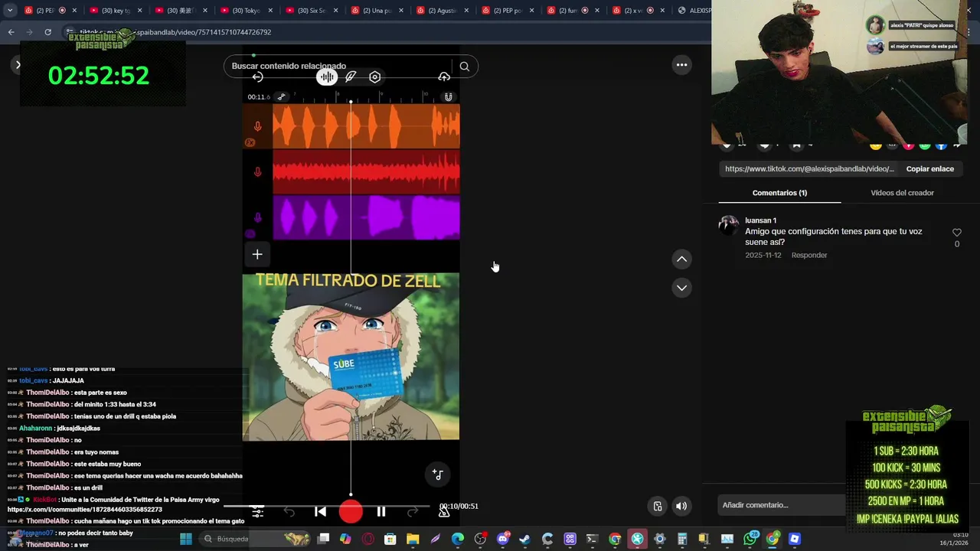Open File Explorer from the taskbar

pyautogui.click(x=413, y=539)
